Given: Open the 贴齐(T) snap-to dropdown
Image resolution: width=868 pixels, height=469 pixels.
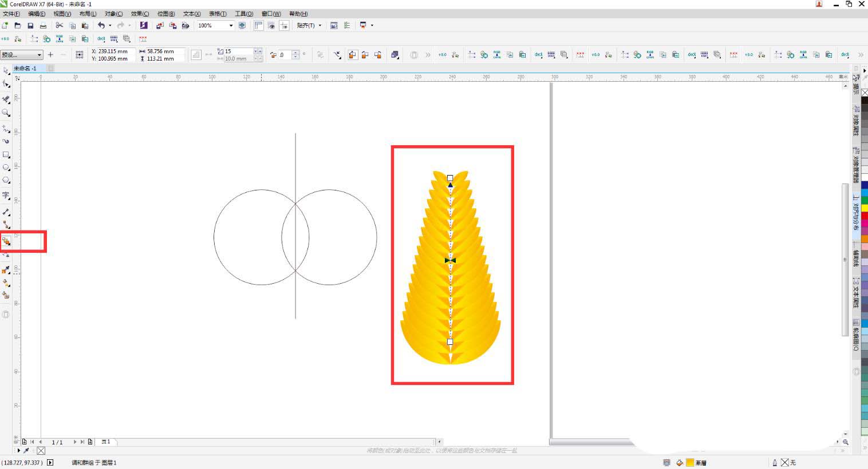Looking at the screenshot, I should (x=309, y=25).
